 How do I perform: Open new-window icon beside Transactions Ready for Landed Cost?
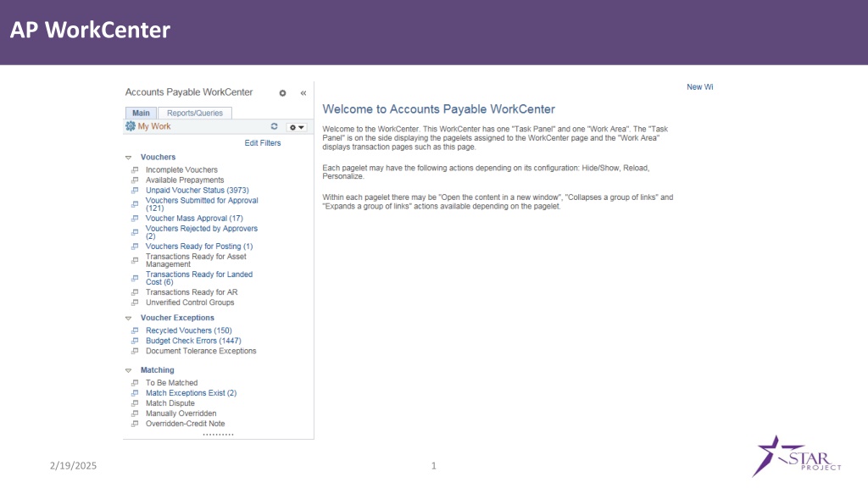[135, 278]
